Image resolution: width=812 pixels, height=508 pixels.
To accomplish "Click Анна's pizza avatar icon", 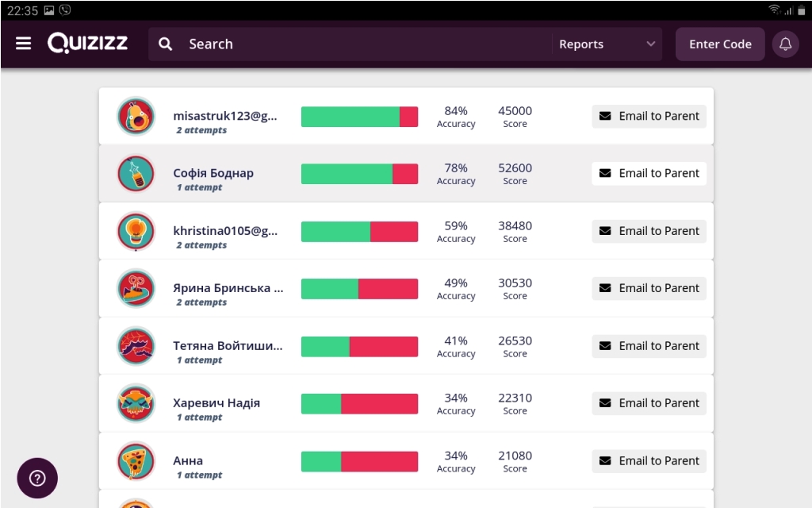I will (x=136, y=461).
